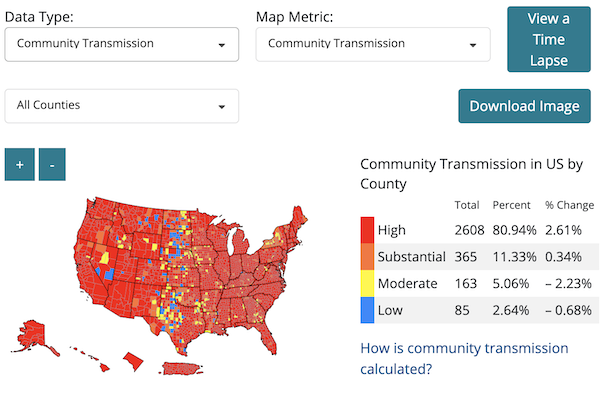The width and height of the screenshot is (600, 393).
Task: Click the yellow Moderate legend swatch
Action: [367, 284]
